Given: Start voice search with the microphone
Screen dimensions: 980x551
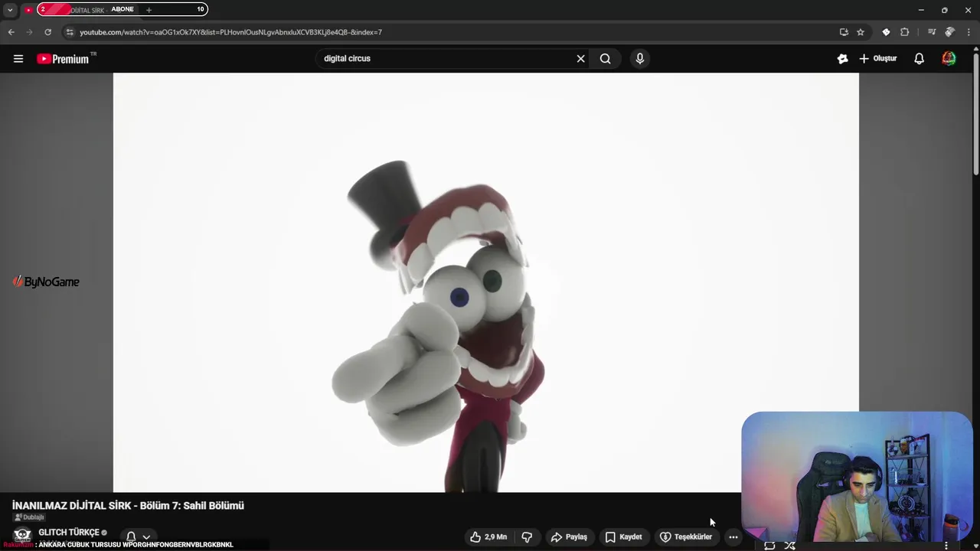Looking at the screenshot, I should pyautogui.click(x=640, y=59).
